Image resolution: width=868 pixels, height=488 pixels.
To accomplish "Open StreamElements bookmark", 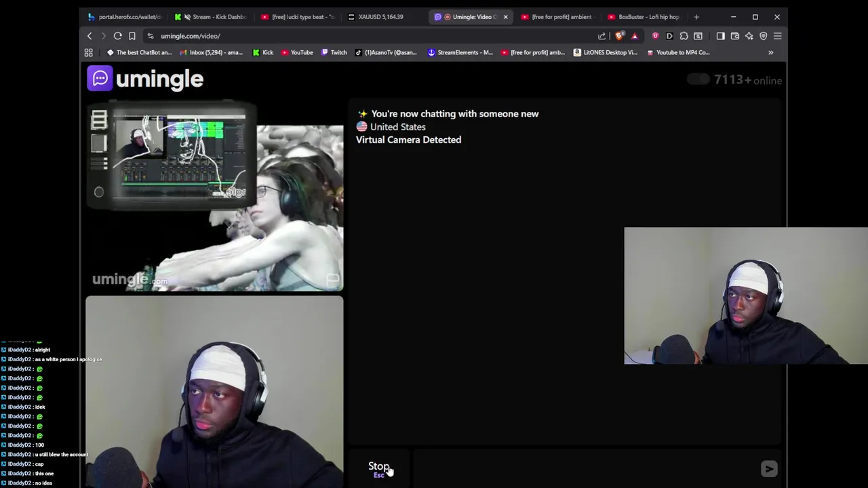I will [x=460, y=52].
